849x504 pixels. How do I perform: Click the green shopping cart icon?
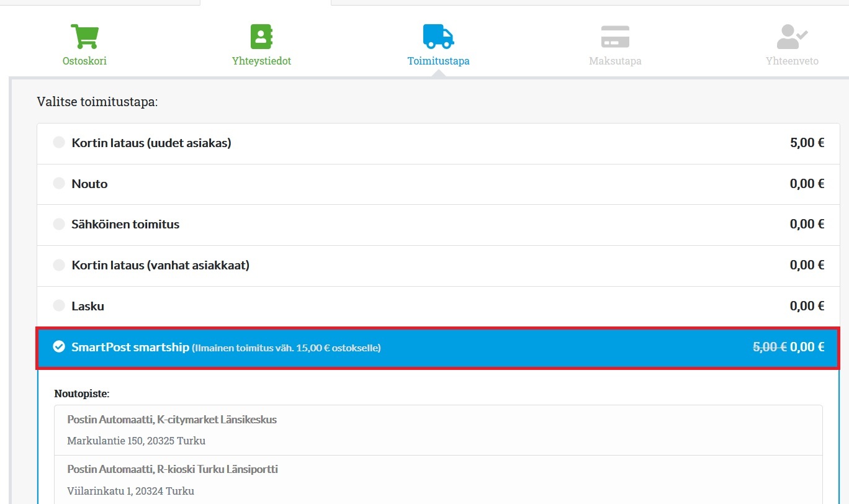pyautogui.click(x=84, y=37)
